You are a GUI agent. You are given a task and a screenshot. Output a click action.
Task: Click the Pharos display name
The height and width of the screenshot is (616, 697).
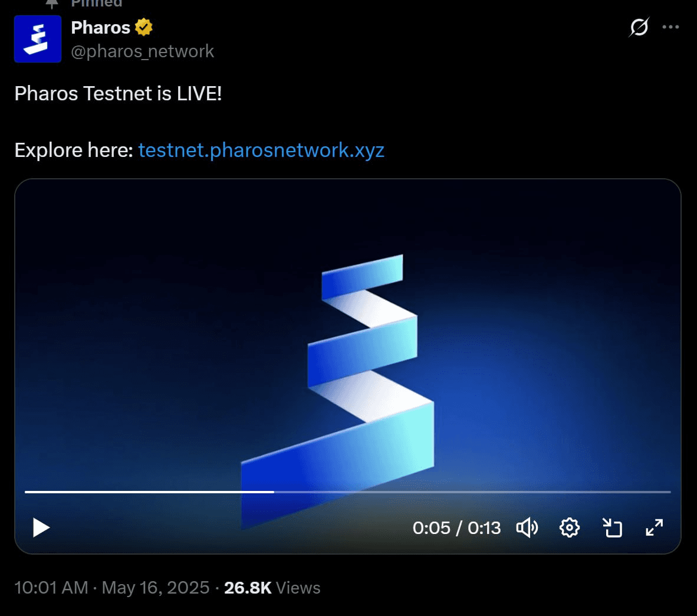100,28
